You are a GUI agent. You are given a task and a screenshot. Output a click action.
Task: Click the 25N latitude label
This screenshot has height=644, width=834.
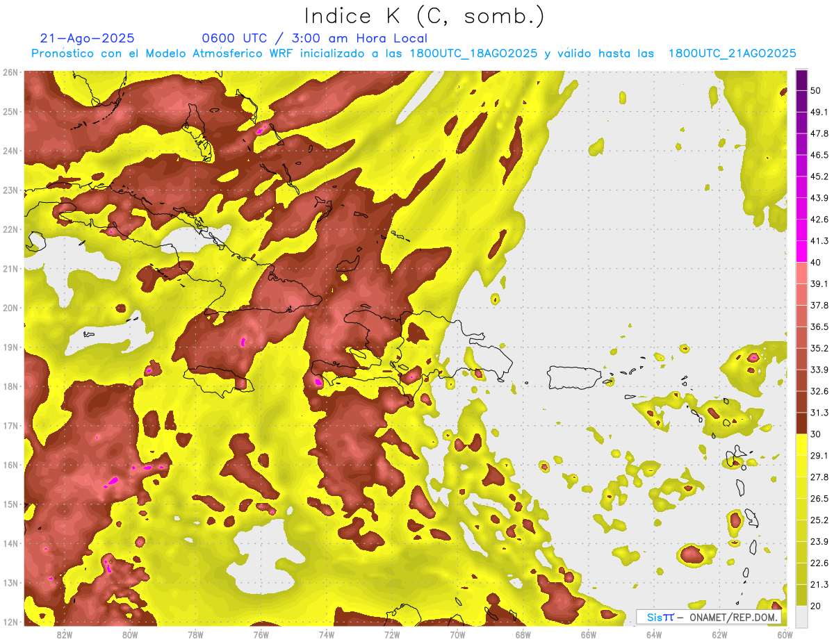tap(10, 112)
